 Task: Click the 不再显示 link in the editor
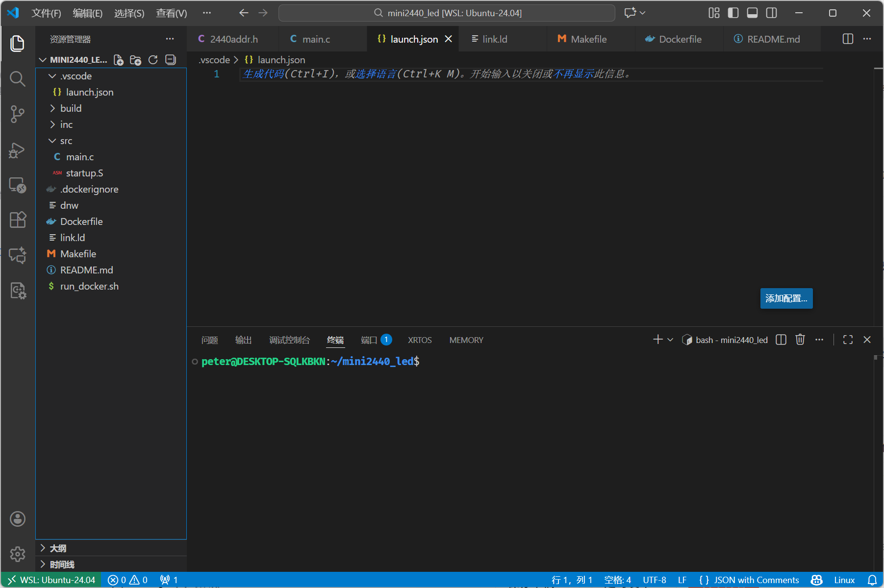[572, 74]
